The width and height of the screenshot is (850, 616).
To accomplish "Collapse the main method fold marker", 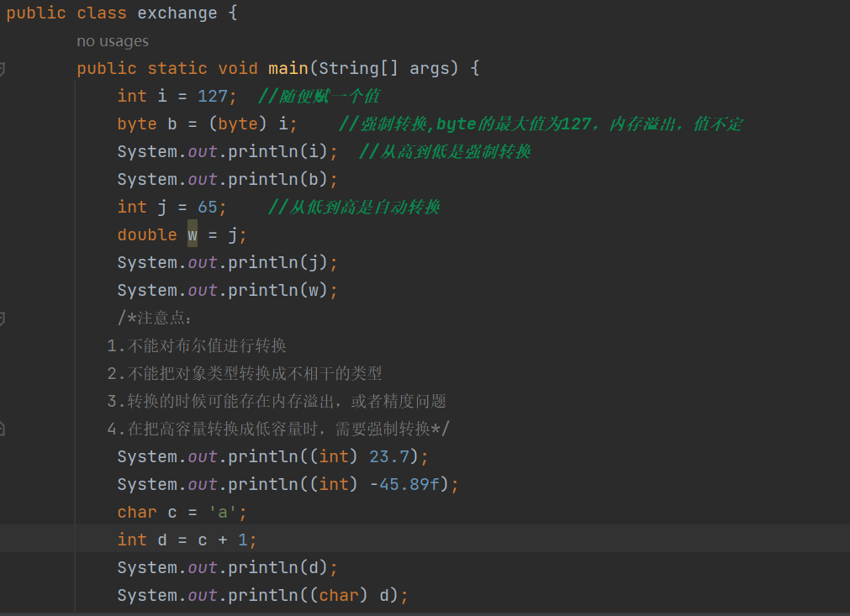I will 3,69.
